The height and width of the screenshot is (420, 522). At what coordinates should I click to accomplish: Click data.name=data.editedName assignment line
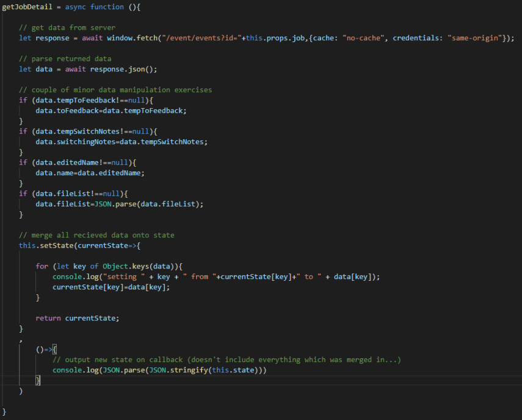tap(90, 173)
